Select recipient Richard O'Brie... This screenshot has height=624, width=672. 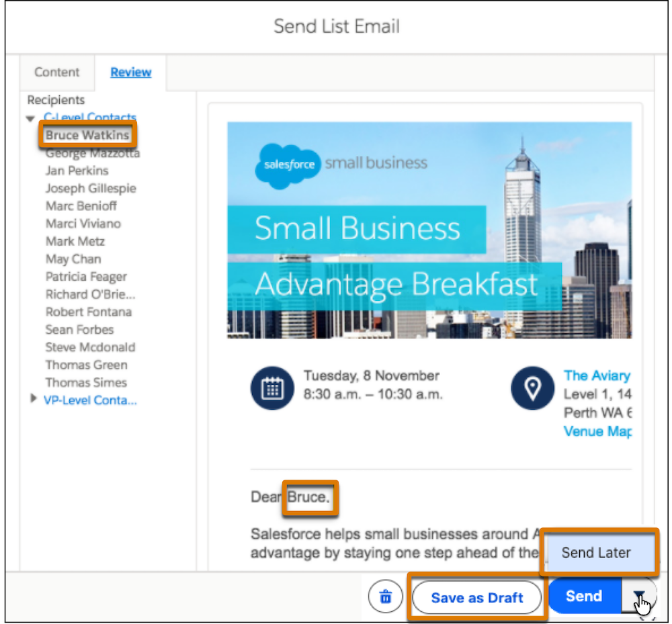[x=90, y=294]
